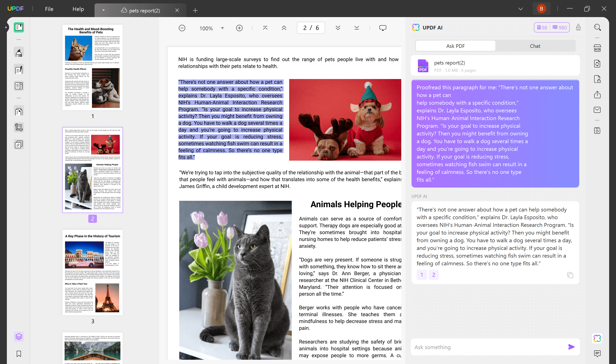Start OCR from the right sidebar
Screen dimensions: 616x364
(x=598, y=48)
